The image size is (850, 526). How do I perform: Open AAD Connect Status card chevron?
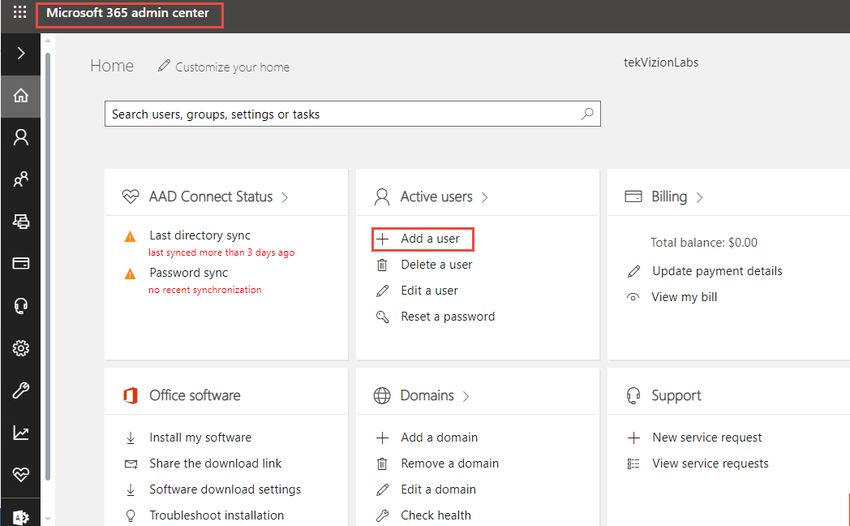285,197
